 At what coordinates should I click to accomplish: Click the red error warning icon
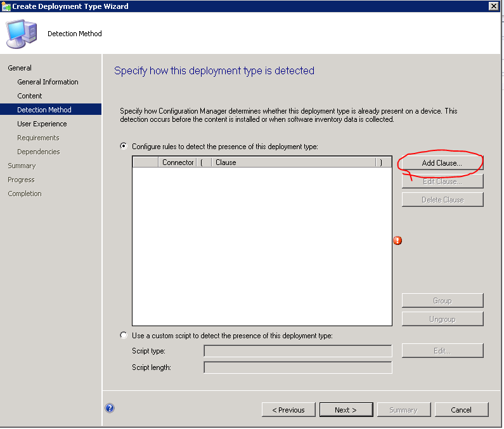[x=397, y=241]
